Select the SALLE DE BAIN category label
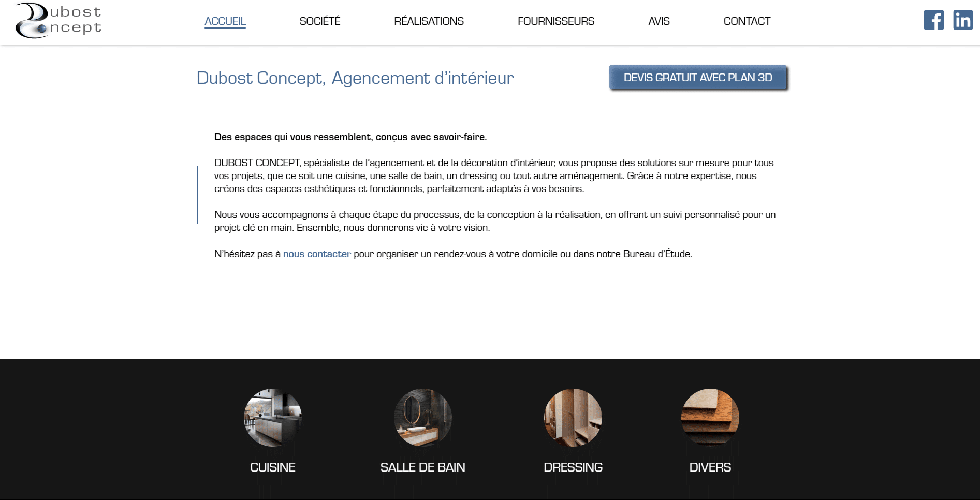The height and width of the screenshot is (500, 980). pyautogui.click(x=423, y=467)
